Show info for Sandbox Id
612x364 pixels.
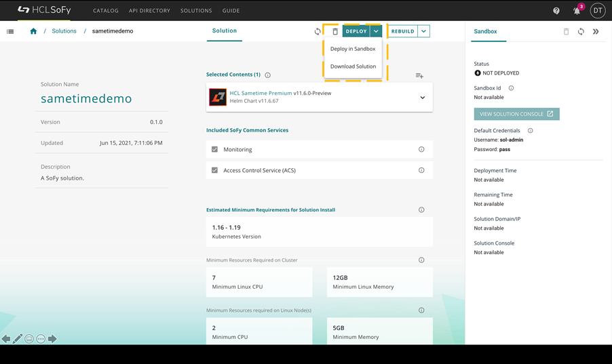[x=512, y=88]
